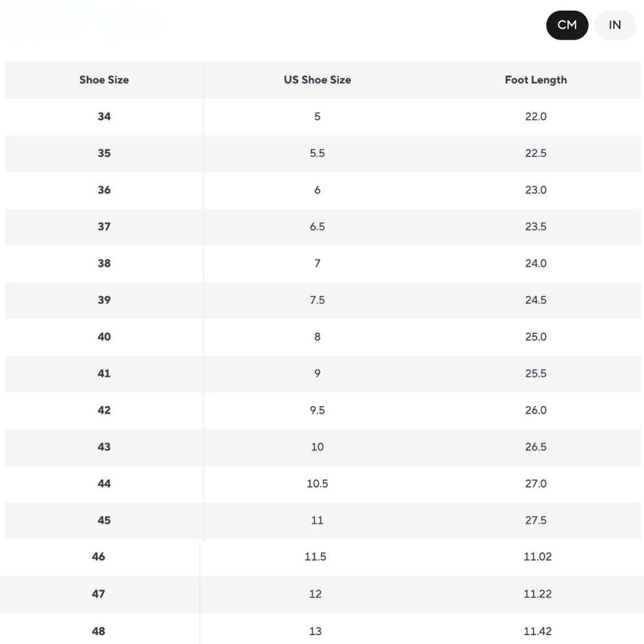Click the Shoe Size column header
The width and height of the screenshot is (644, 644).
(x=104, y=80)
